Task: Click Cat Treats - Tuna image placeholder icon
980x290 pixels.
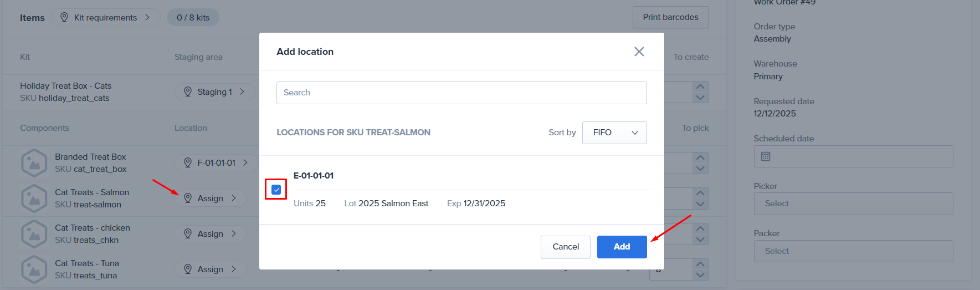Action: (34, 269)
